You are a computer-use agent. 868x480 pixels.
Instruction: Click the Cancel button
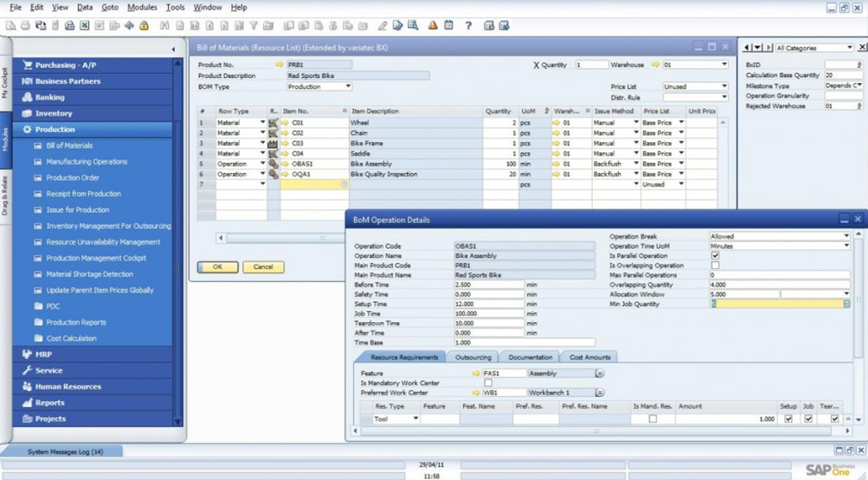(x=263, y=267)
